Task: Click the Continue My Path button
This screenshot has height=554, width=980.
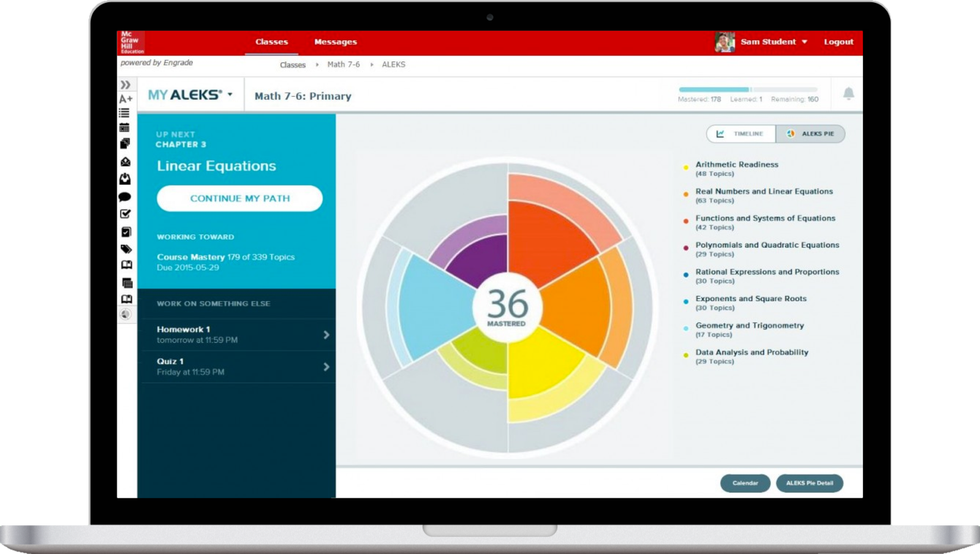Action: tap(239, 198)
